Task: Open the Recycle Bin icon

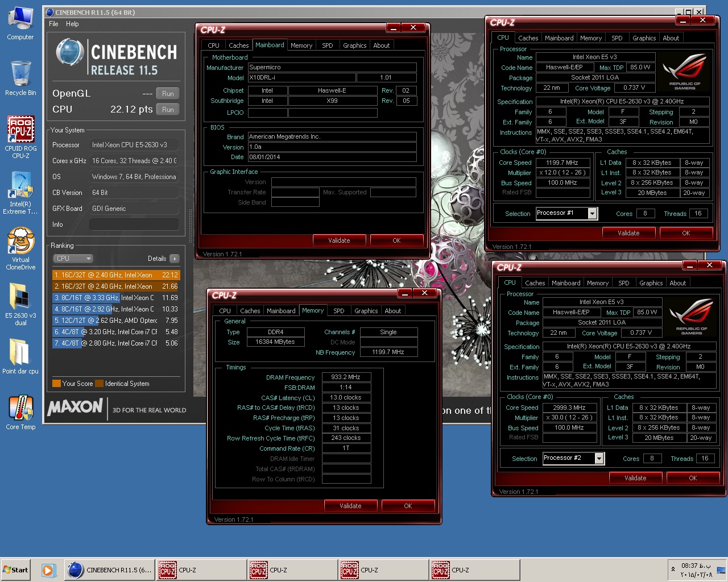Action: point(20,79)
